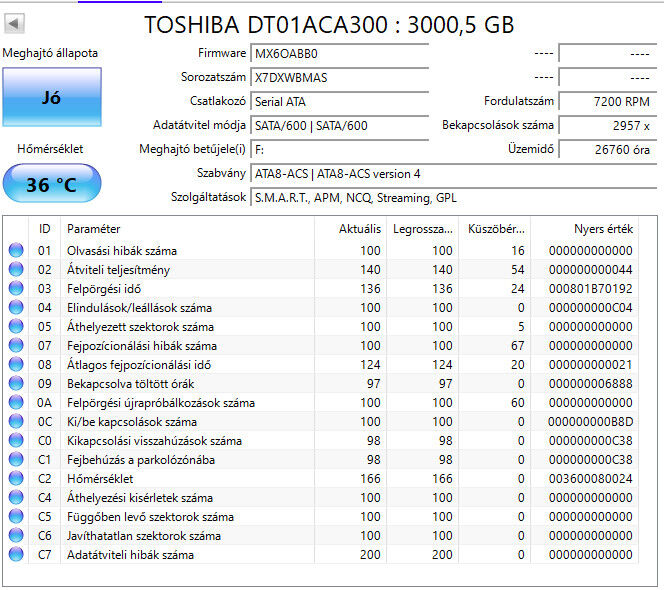664x590 pixels.
Task: Click the status icon for Elindulások/leállások száma
Action: 16,307
